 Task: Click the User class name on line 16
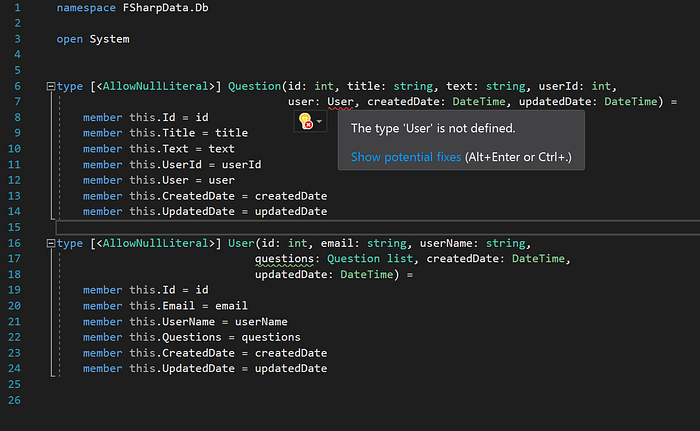(241, 243)
